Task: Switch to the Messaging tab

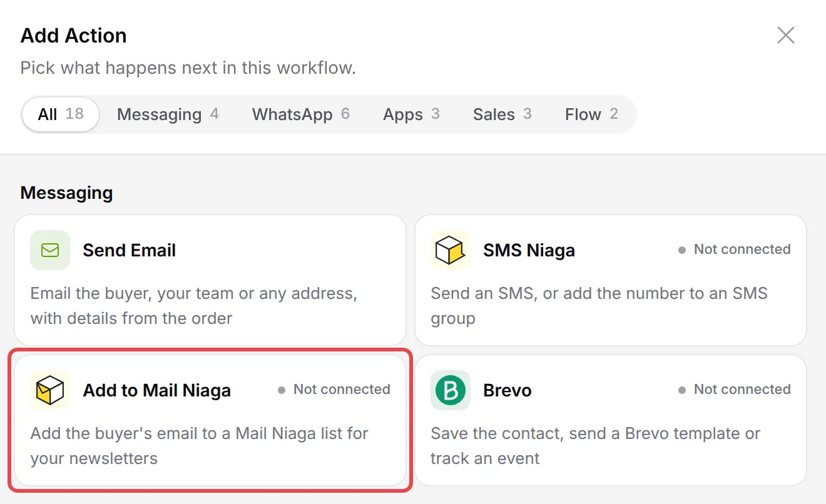Action: click(168, 114)
